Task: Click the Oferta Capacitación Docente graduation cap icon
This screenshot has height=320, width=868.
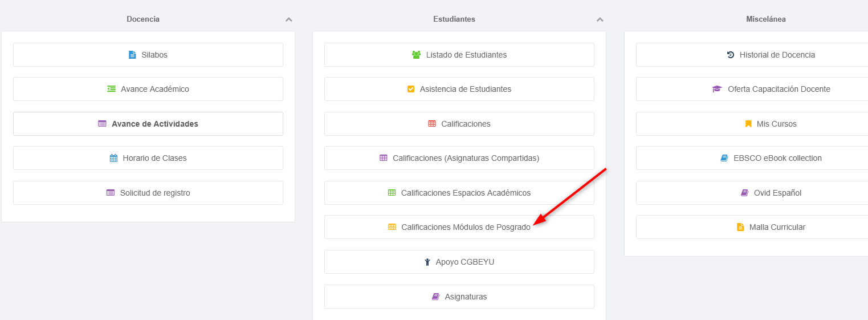Action: click(717, 89)
